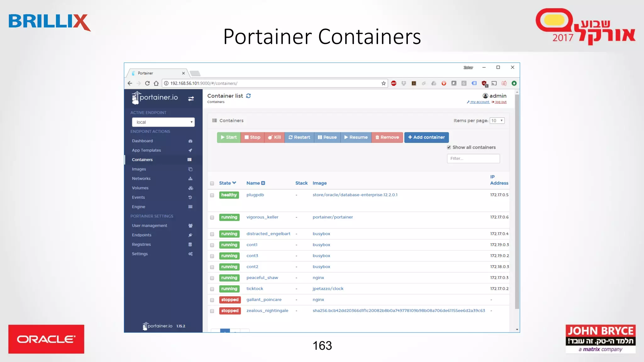Screen dimensions: 644x362
Task: Open the portainer/portainer image link
Action: pyautogui.click(x=333, y=217)
